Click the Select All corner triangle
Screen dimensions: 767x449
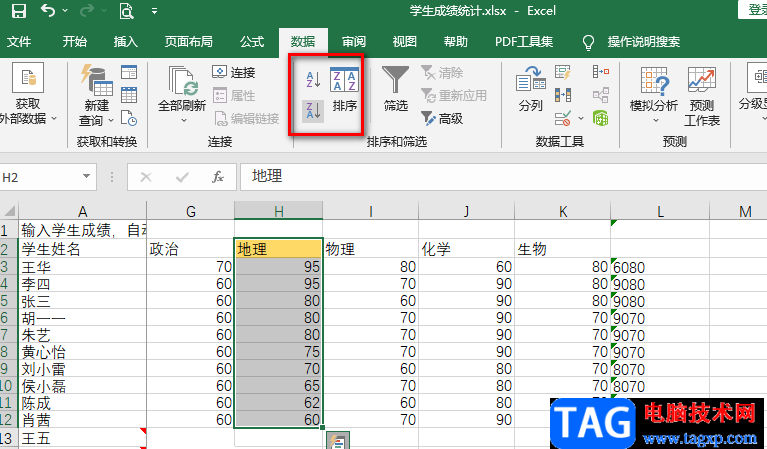point(10,211)
